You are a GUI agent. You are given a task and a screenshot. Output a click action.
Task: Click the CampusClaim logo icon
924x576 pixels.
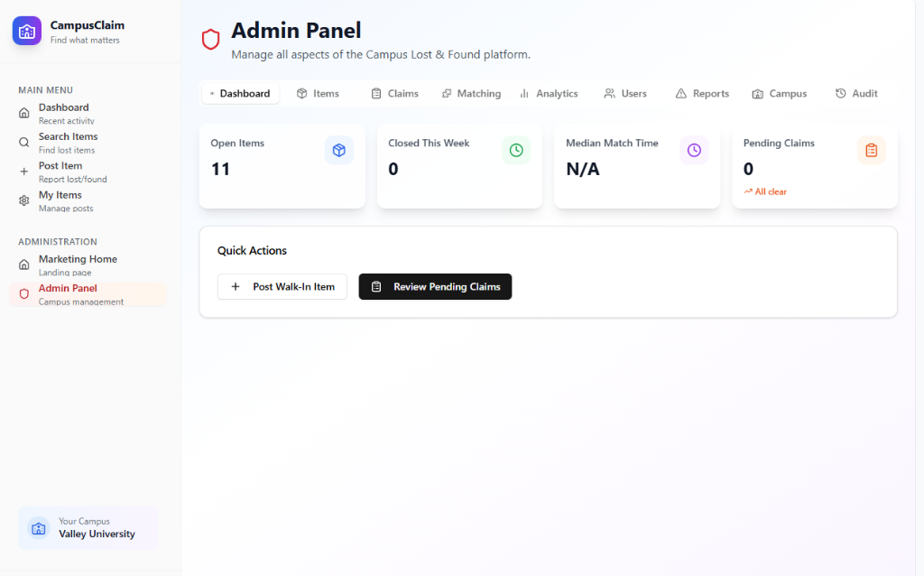coord(27,31)
